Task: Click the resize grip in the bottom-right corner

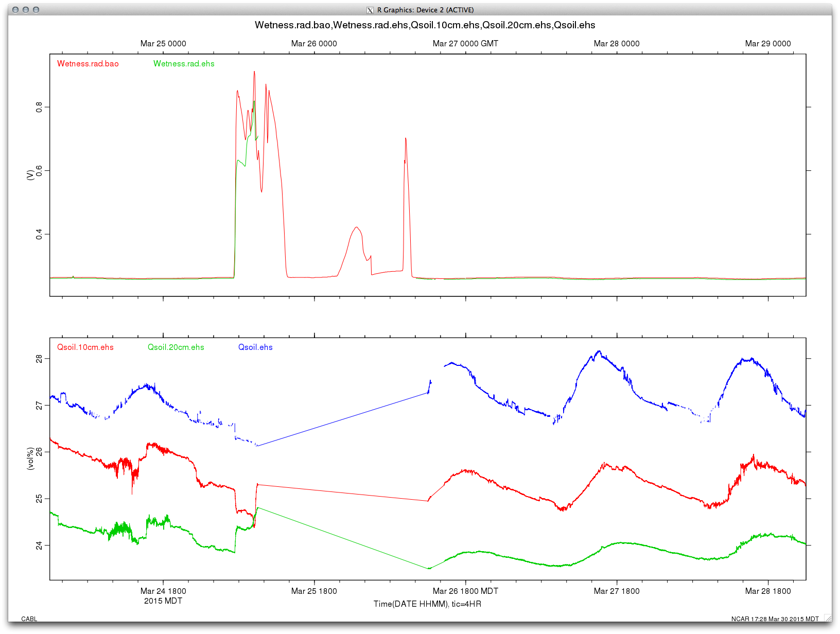Action: pyautogui.click(x=827, y=618)
